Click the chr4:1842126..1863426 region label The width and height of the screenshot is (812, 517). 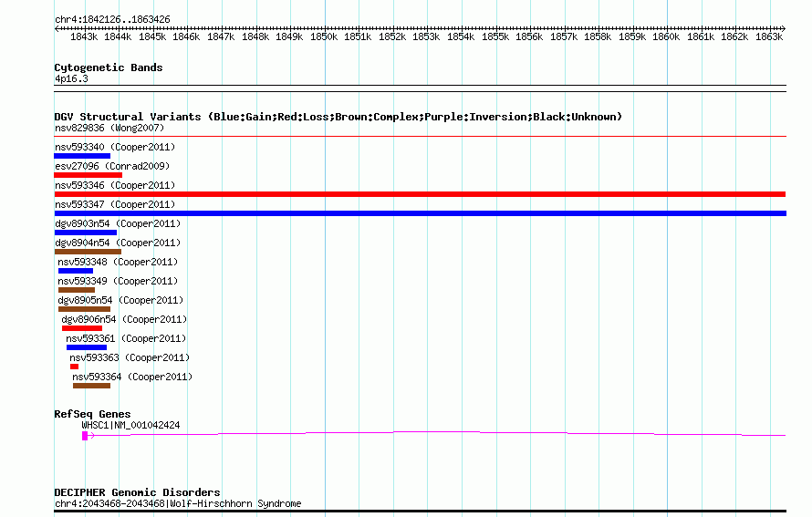112,19
